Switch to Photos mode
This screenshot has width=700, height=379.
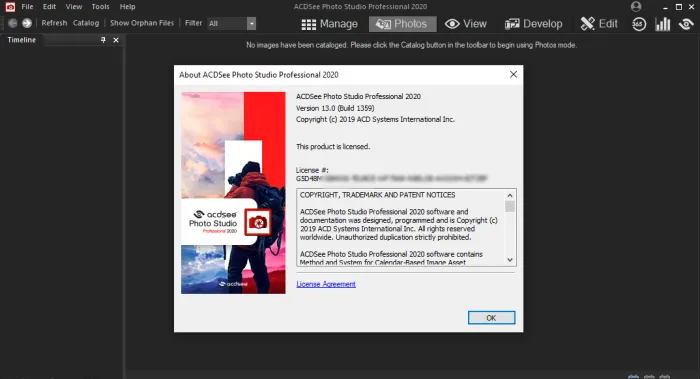[402, 24]
